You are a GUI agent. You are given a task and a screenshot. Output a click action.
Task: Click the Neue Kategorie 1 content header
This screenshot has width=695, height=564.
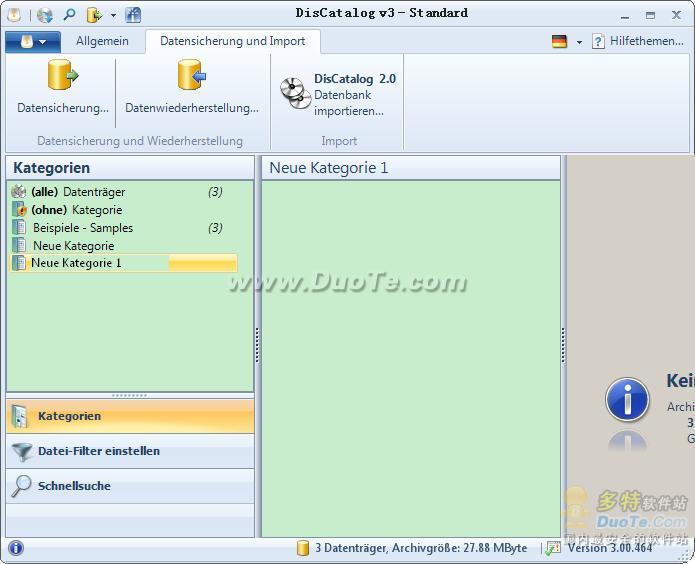pos(411,168)
